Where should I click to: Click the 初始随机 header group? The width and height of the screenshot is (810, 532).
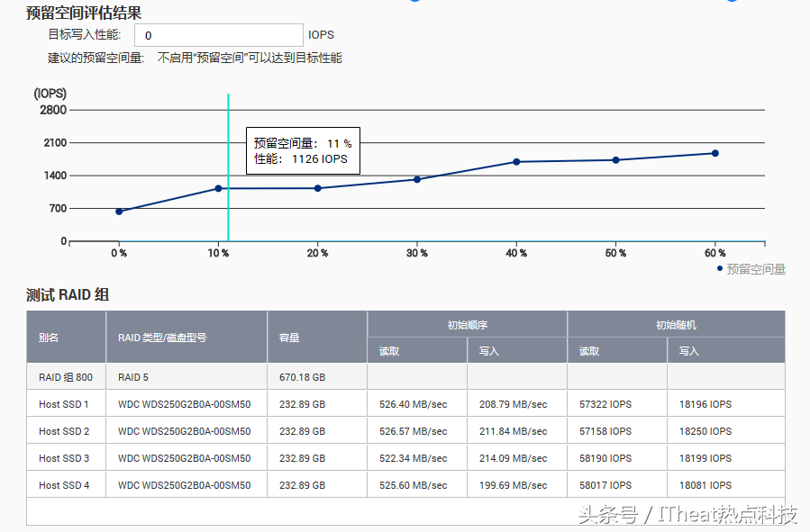[x=676, y=325]
